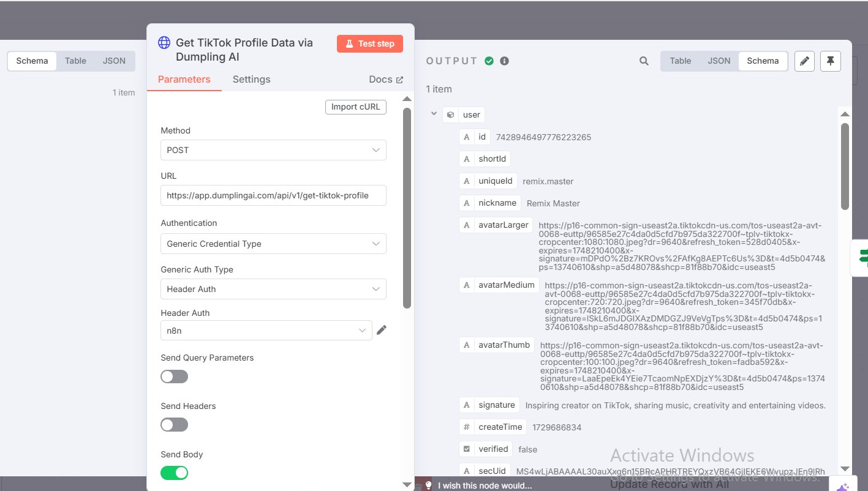Select the input panel Schema view
The width and height of the screenshot is (868, 491).
[32, 61]
